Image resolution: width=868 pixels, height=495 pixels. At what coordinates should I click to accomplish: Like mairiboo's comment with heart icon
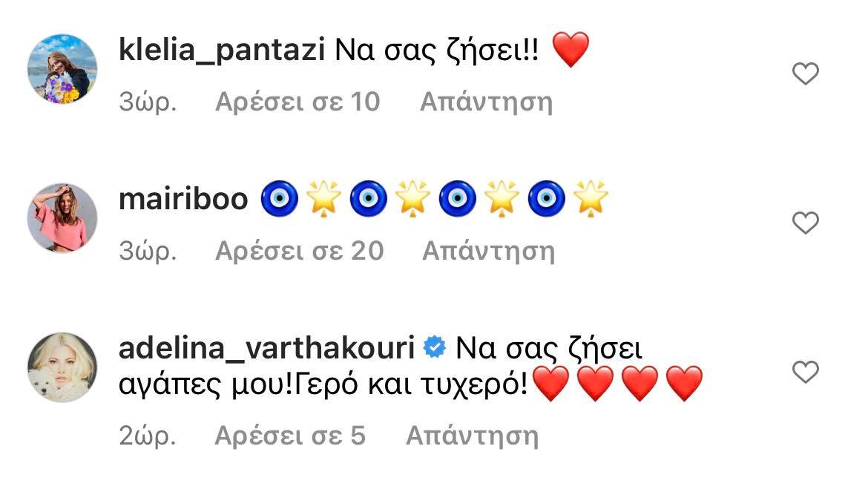[x=806, y=223]
